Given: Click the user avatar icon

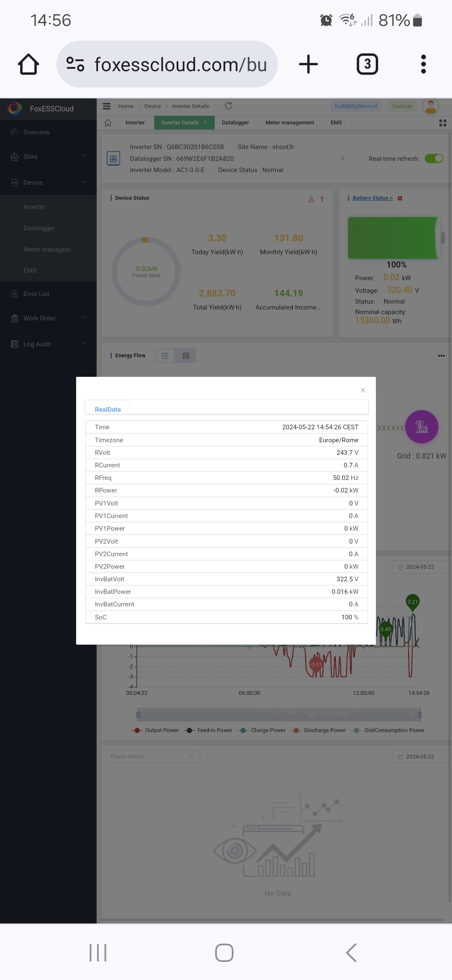Looking at the screenshot, I should tap(430, 106).
